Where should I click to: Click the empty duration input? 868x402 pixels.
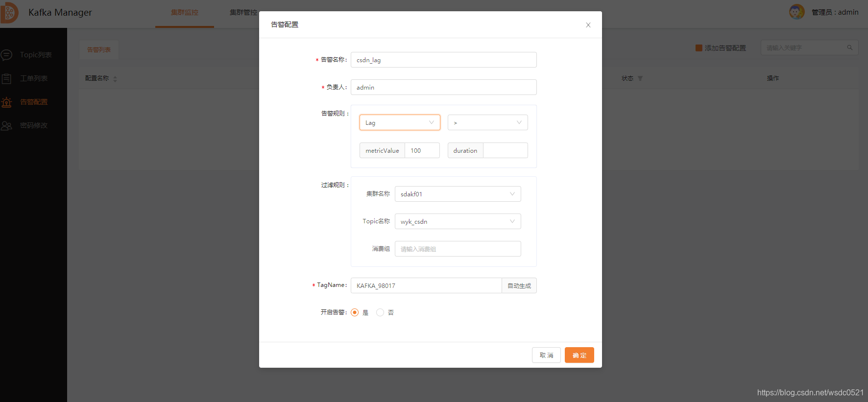point(506,150)
